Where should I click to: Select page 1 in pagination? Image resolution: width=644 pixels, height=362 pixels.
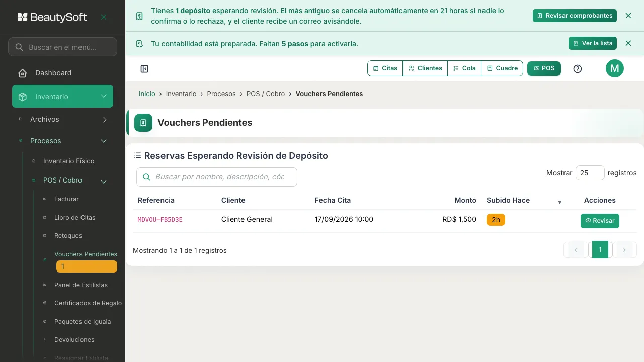600,250
